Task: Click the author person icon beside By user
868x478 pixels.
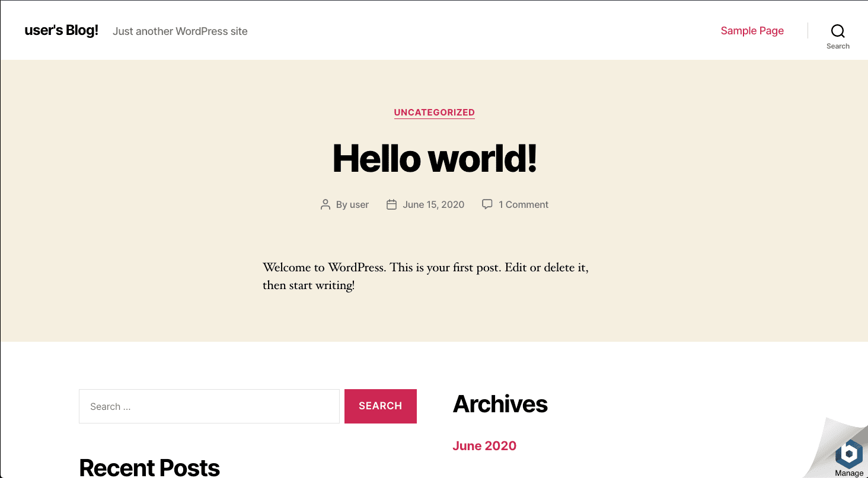Action: [x=325, y=204]
